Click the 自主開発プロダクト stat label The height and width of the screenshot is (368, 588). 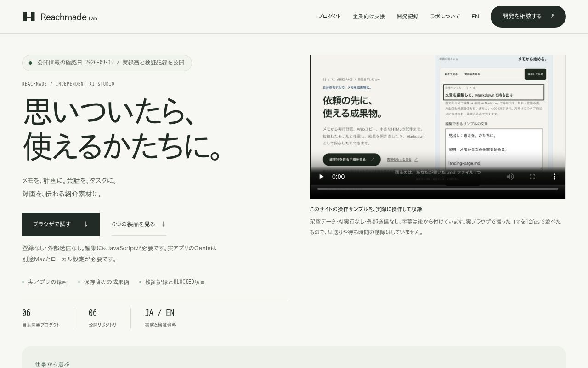(x=41, y=325)
